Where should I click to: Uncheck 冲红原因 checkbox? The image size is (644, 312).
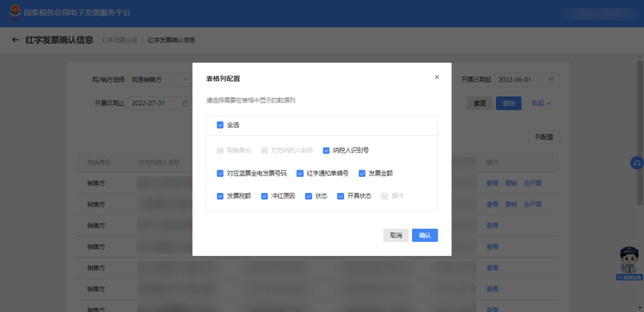point(265,196)
